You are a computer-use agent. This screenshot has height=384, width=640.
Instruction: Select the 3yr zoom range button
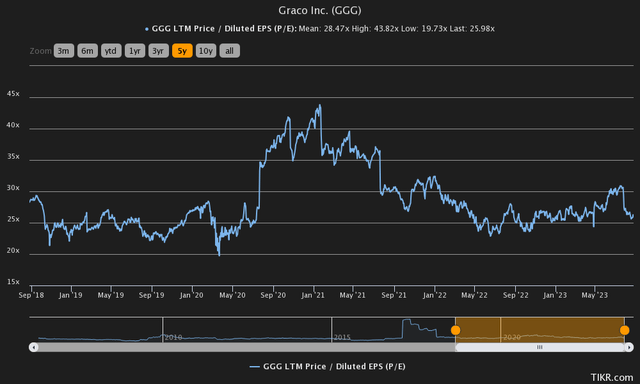(158, 51)
